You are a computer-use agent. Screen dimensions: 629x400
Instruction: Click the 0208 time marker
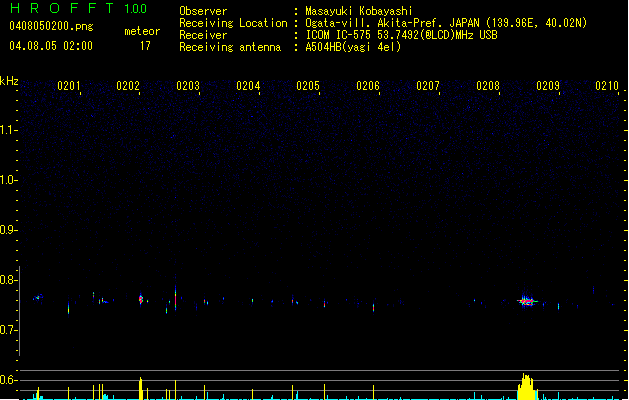click(x=488, y=86)
